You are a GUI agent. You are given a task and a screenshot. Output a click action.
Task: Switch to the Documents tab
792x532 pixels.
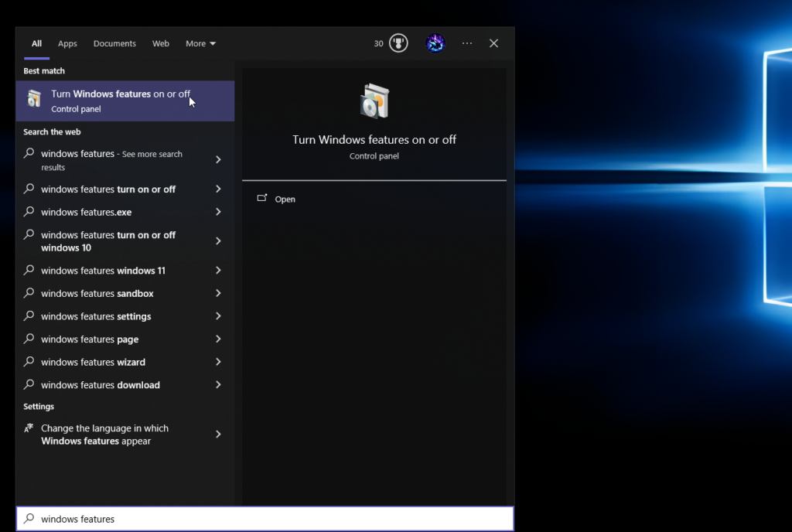[x=114, y=43]
